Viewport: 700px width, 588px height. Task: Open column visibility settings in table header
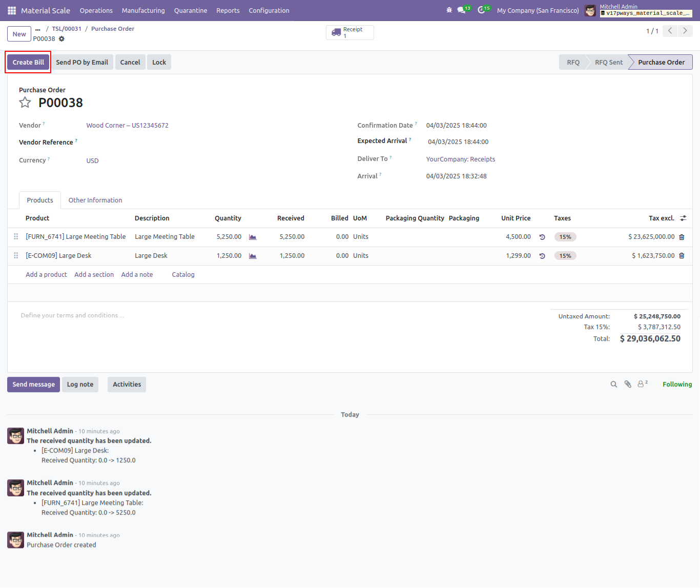click(683, 218)
